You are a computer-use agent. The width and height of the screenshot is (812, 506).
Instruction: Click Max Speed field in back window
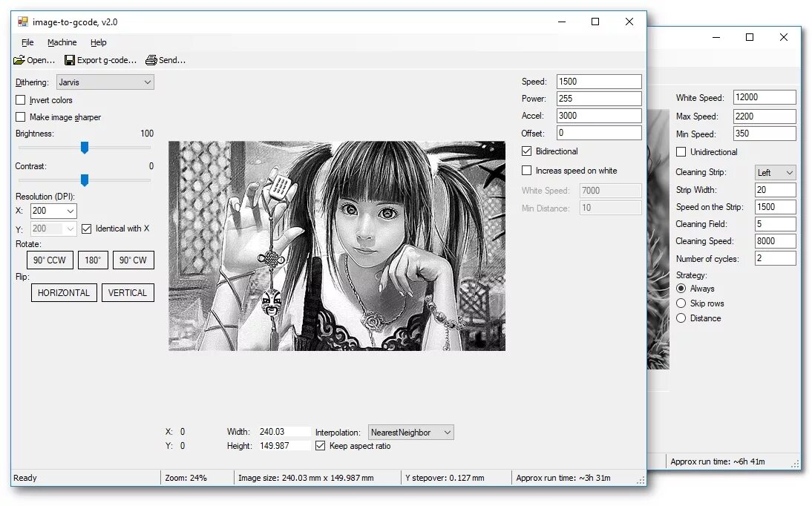pos(764,116)
